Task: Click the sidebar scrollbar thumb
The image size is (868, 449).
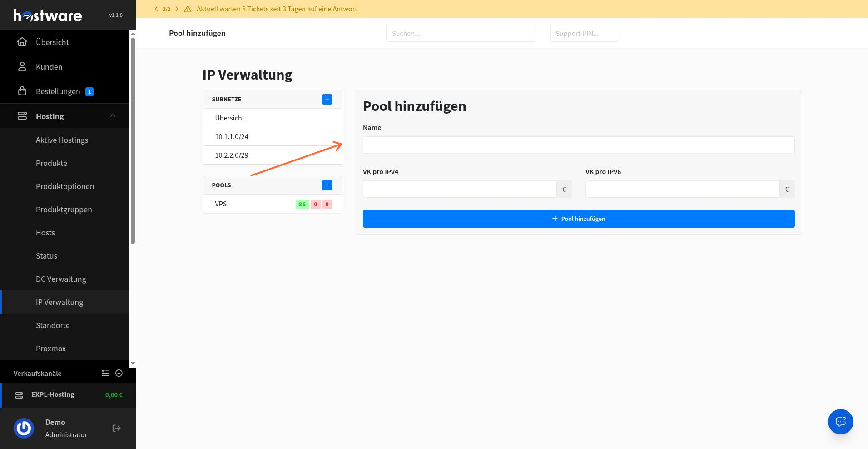Action: (133, 141)
